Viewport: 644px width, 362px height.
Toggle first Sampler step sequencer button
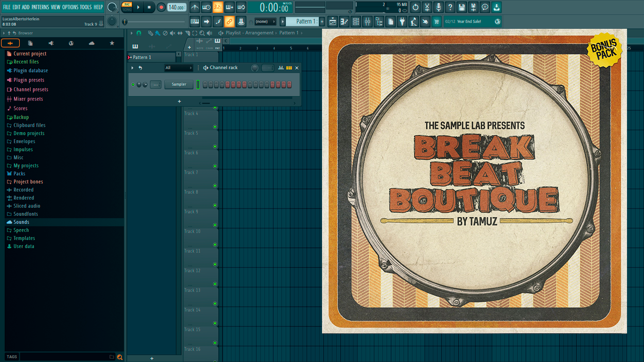pyautogui.click(x=205, y=84)
